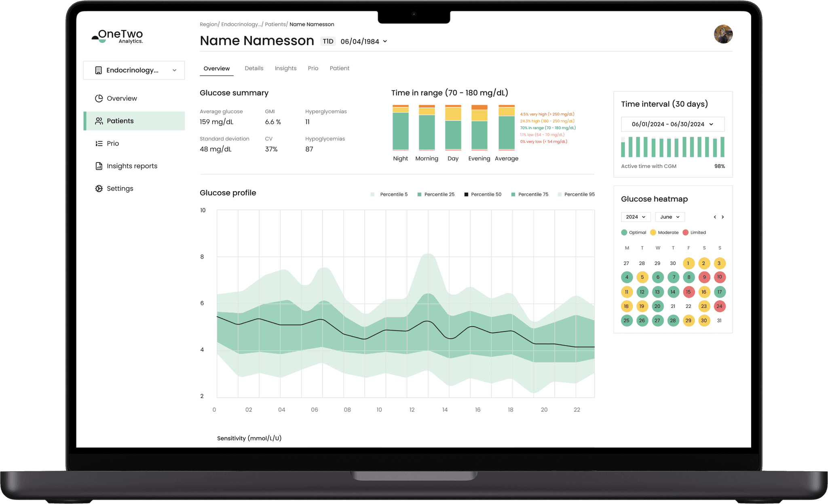
Task: Toggle the 2024 year selector in heatmap
Action: coord(636,217)
